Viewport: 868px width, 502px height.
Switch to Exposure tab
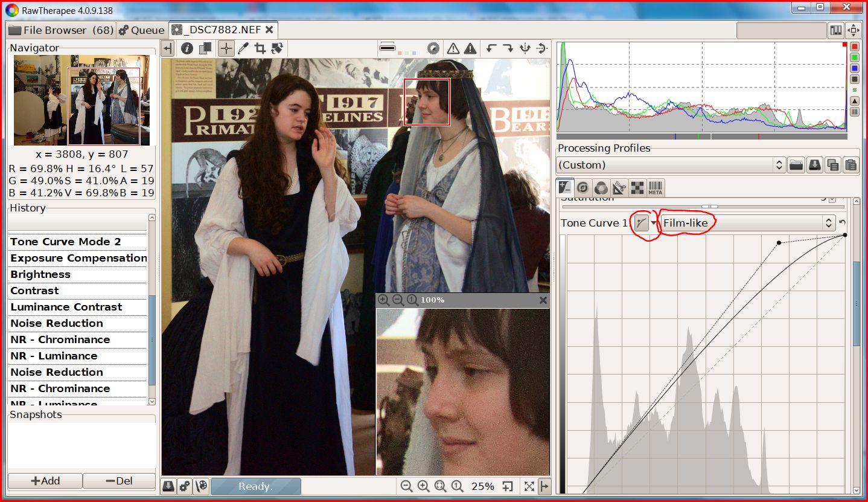tap(565, 187)
